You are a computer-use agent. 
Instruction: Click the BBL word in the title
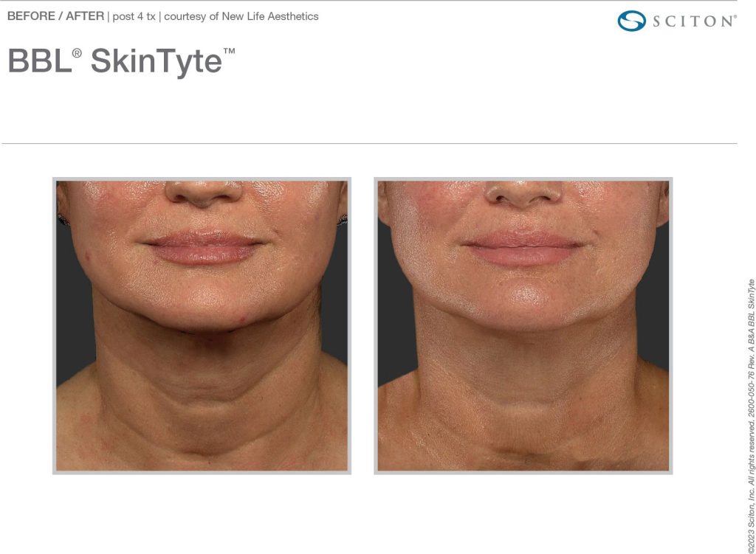coord(40,61)
